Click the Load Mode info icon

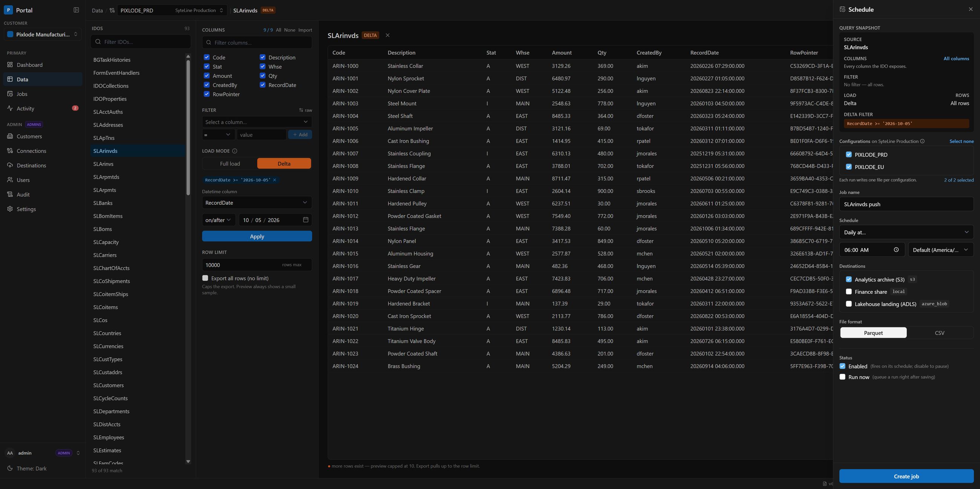(234, 151)
